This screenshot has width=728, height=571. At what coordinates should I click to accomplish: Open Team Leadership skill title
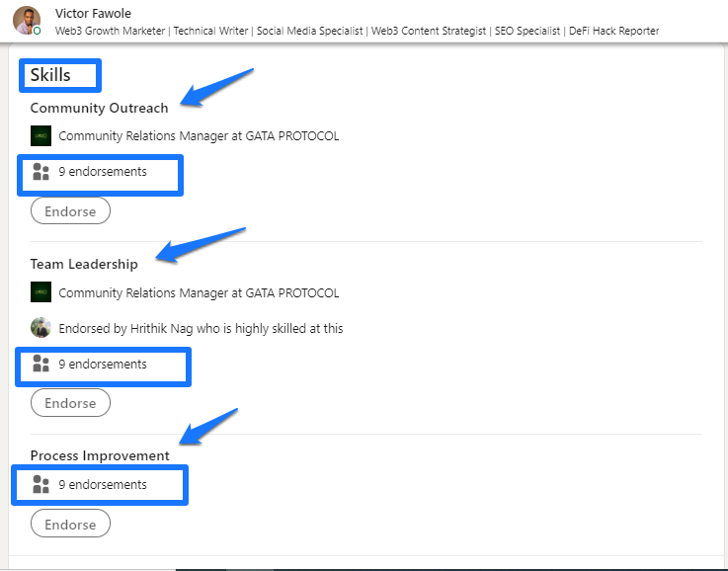(84, 264)
